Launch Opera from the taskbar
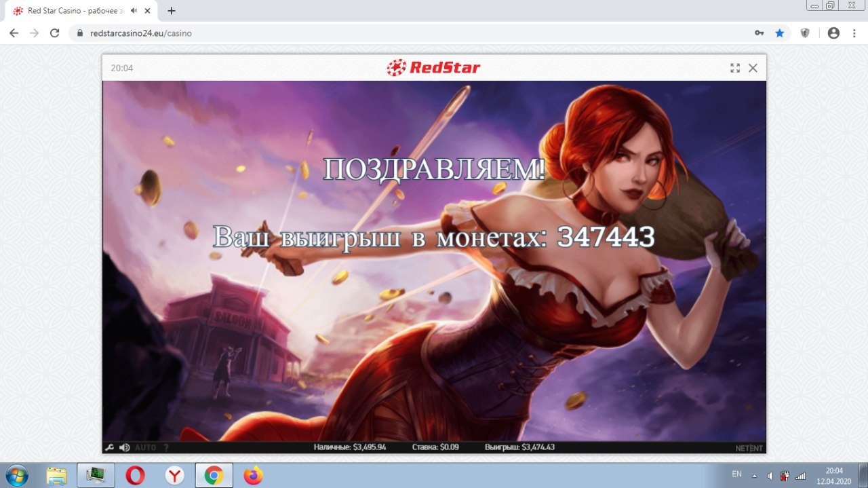The height and width of the screenshot is (488, 868). tap(135, 475)
